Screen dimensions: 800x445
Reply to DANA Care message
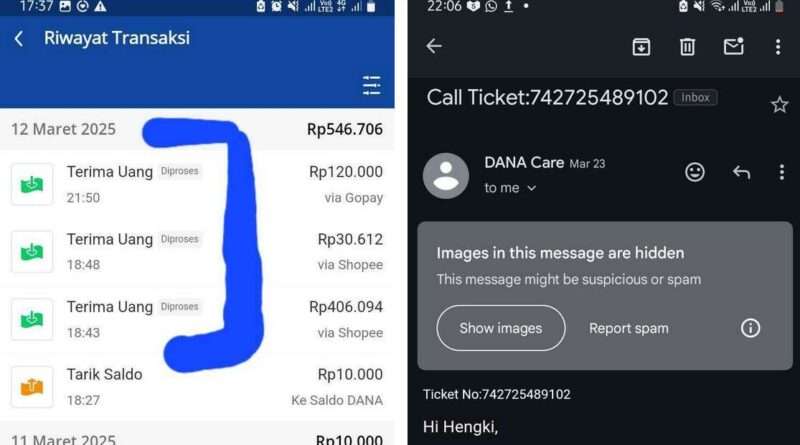tap(741, 172)
